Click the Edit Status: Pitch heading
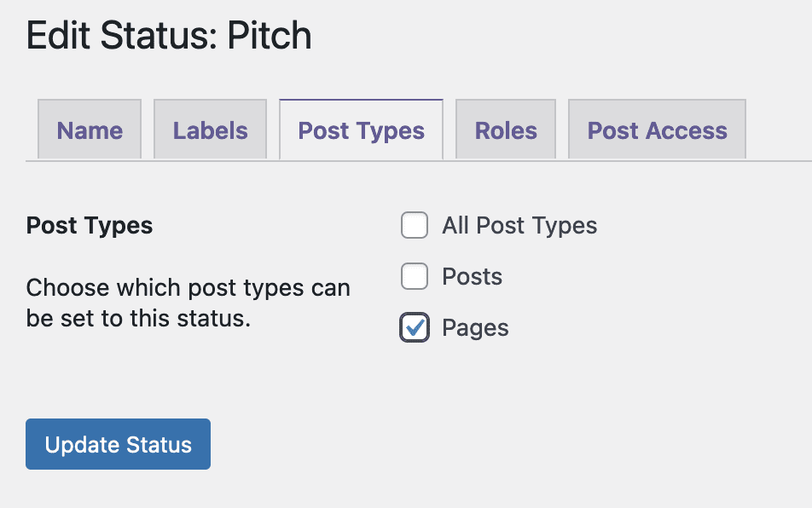 (x=168, y=35)
